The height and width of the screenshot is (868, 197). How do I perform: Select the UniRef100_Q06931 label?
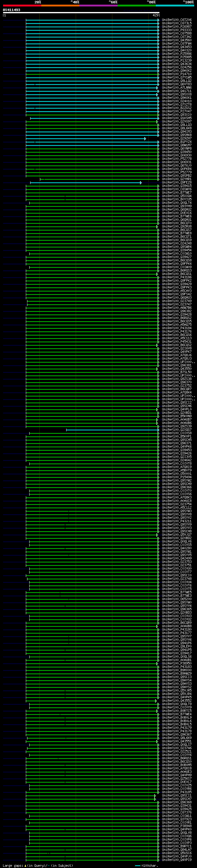click(177, 162)
